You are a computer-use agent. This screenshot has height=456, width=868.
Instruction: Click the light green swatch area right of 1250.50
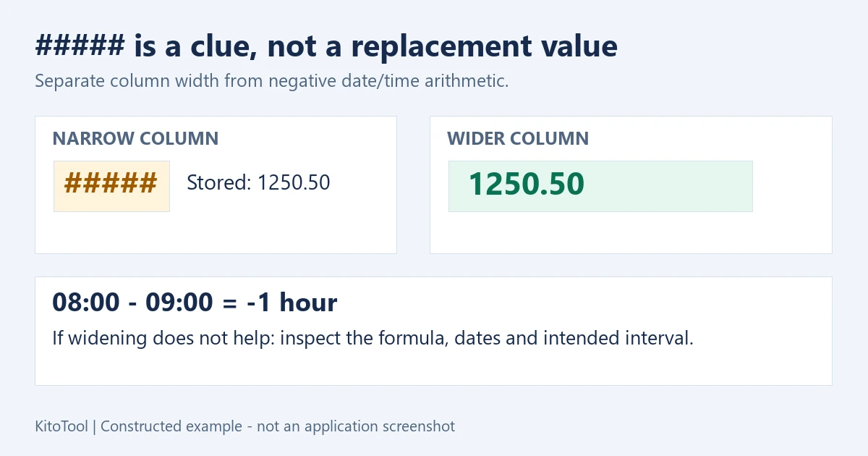pyautogui.click(x=669, y=186)
